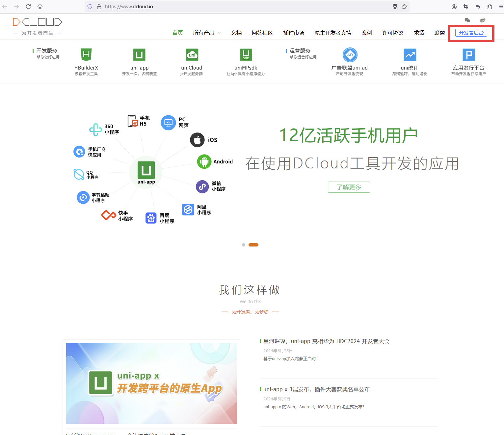This screenshot has width=504, height=435.
Task: Open the Weibo icon in the header
Action: click(x=483, y=20)
